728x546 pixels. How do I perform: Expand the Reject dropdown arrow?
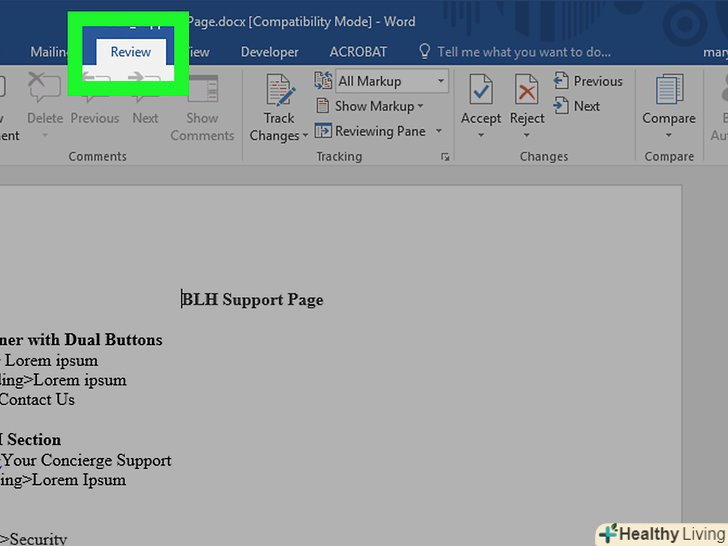coord(526,135)
